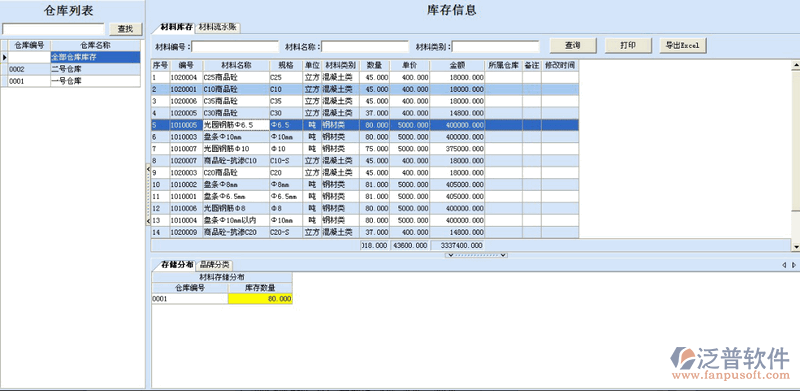Screen dimensions: 800x391
Task: Click the scroll-up arrow of table scrollbar
Action: (x=795, y=65)
